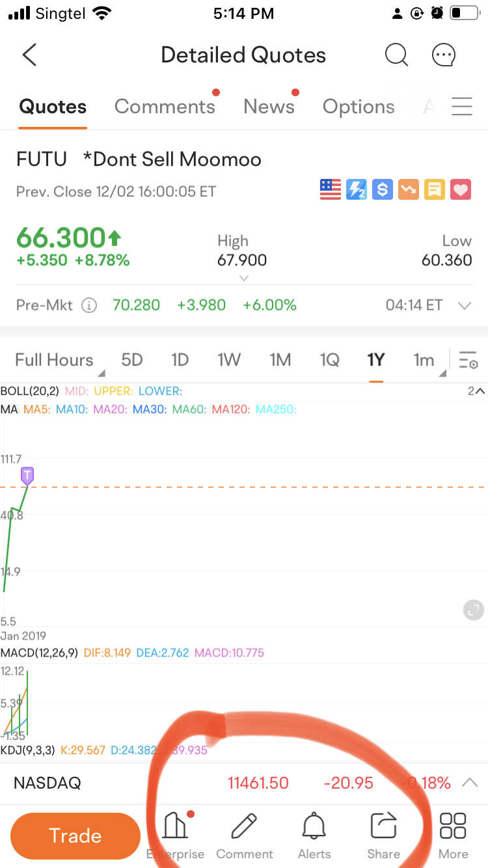This screenshot has height=868, width=488.
Task: Tap the purple T marker on chart
Action: (x=27, y=476)
